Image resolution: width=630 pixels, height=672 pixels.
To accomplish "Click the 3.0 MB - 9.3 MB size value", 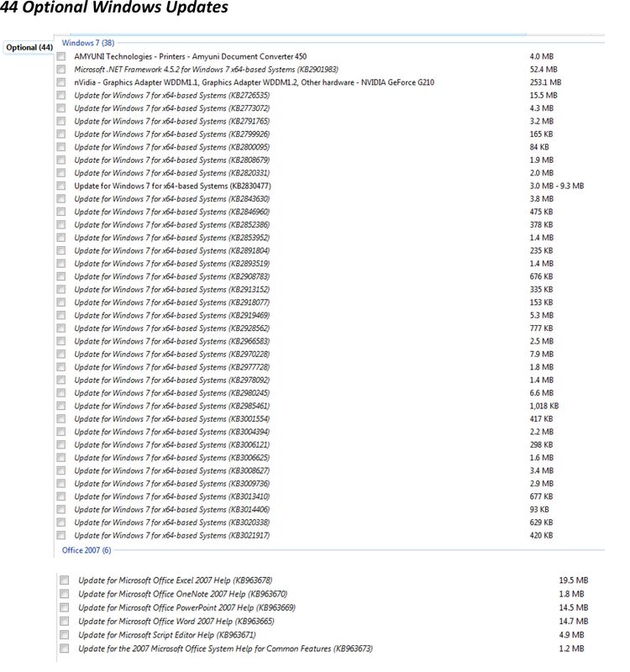I will coord(557,186).
